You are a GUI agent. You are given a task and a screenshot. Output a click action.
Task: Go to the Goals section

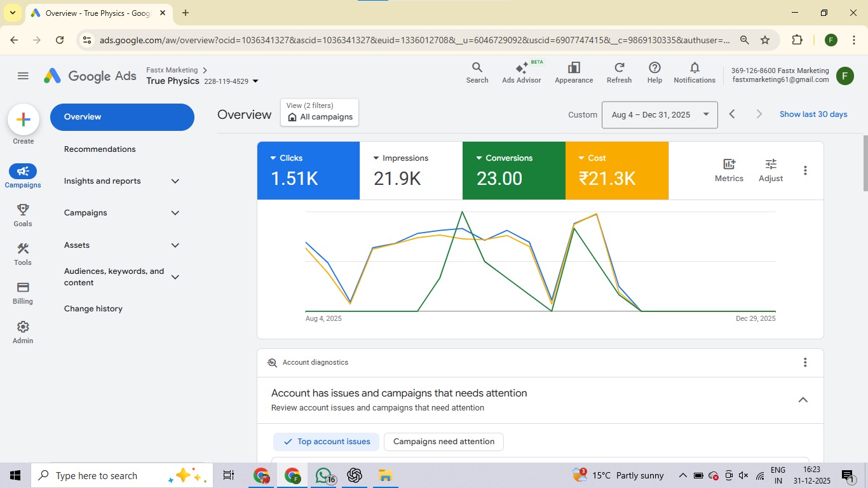click(22, 215)
